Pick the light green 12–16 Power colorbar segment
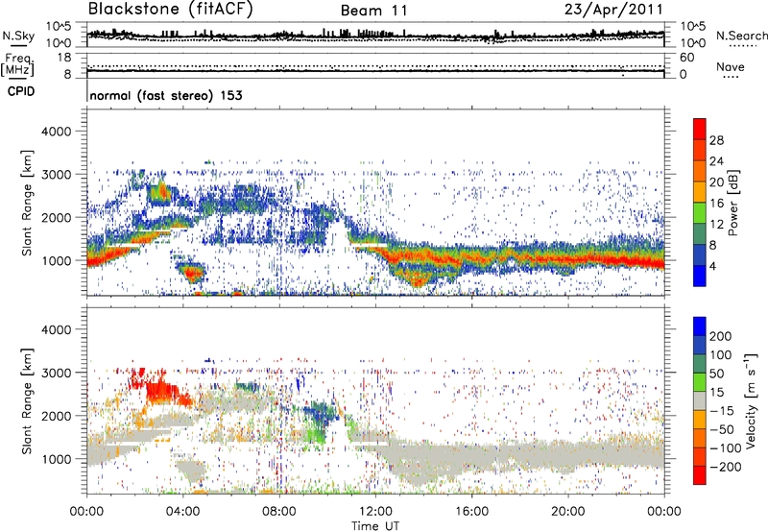The image size is (768, 532). tap(700, 213)
